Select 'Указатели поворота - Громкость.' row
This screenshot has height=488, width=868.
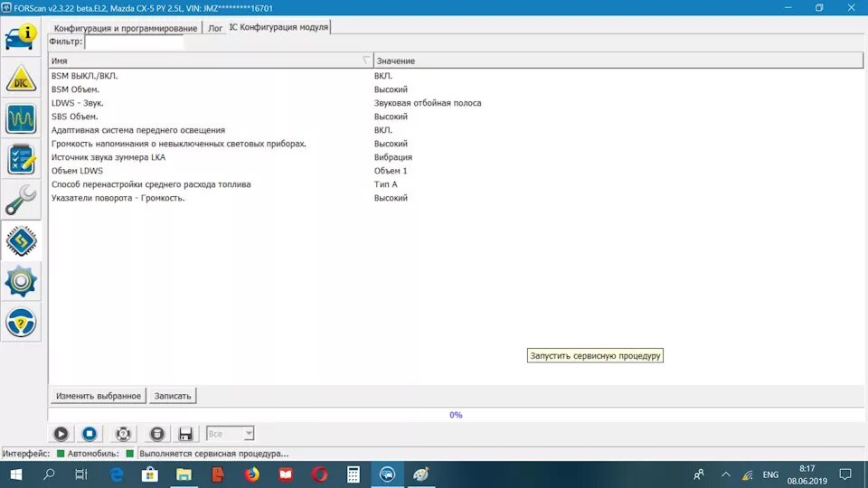[456, 198]
